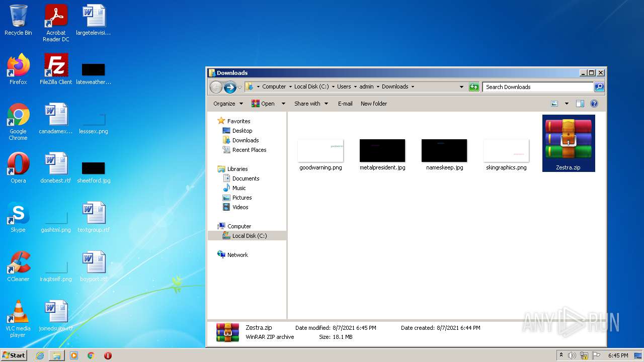Click Users in address breadcrumb
Viewport: 644px width, 362px height.
[x=344, y=86]
